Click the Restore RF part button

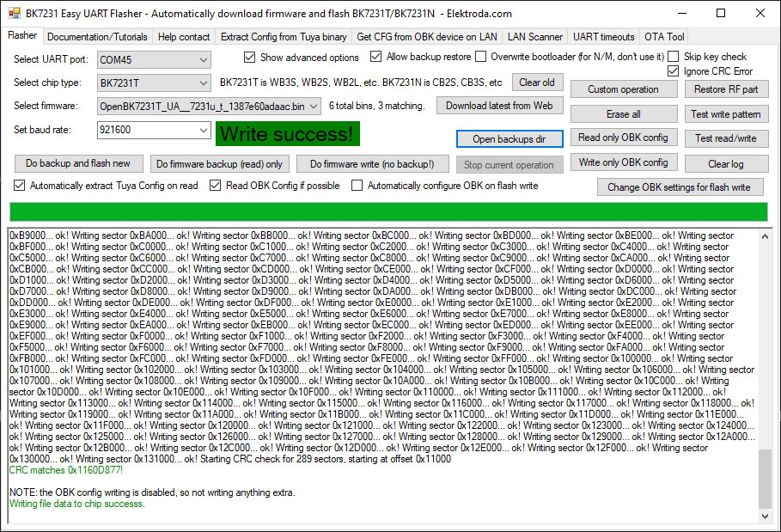[726, 89]
